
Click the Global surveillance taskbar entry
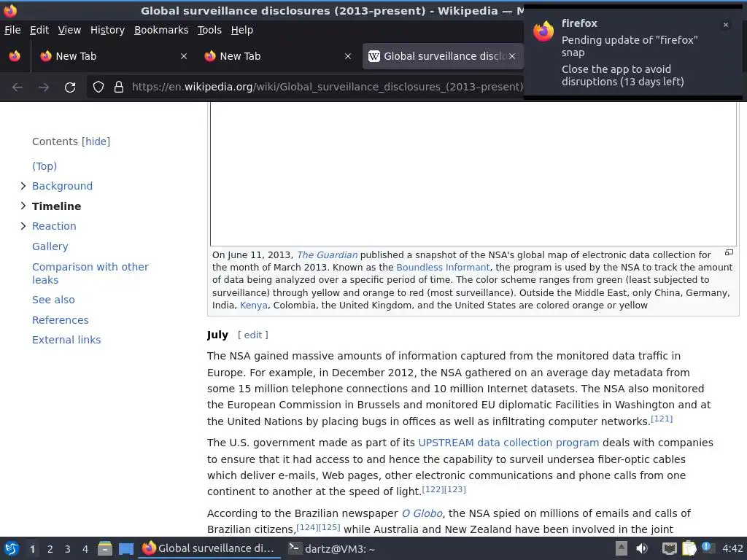coord(209,548)
